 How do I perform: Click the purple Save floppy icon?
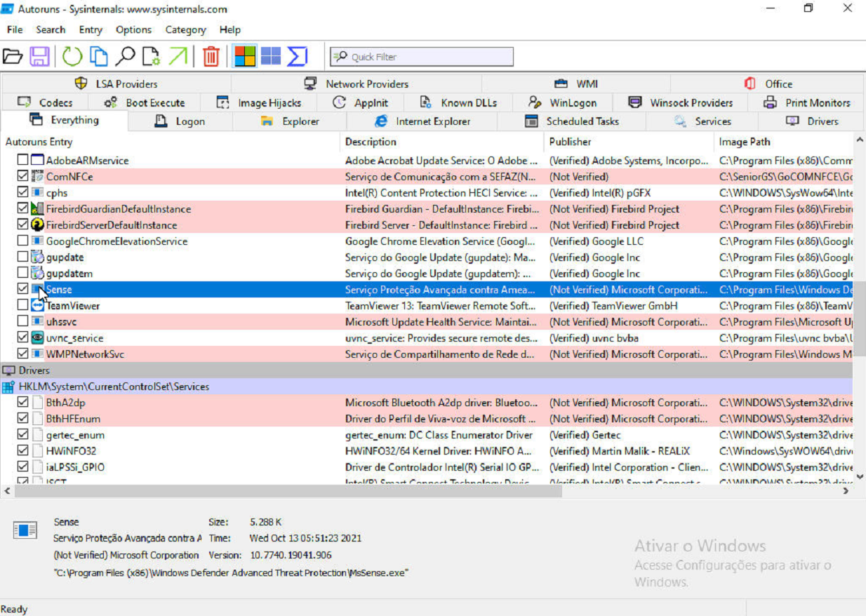point(39,56)
